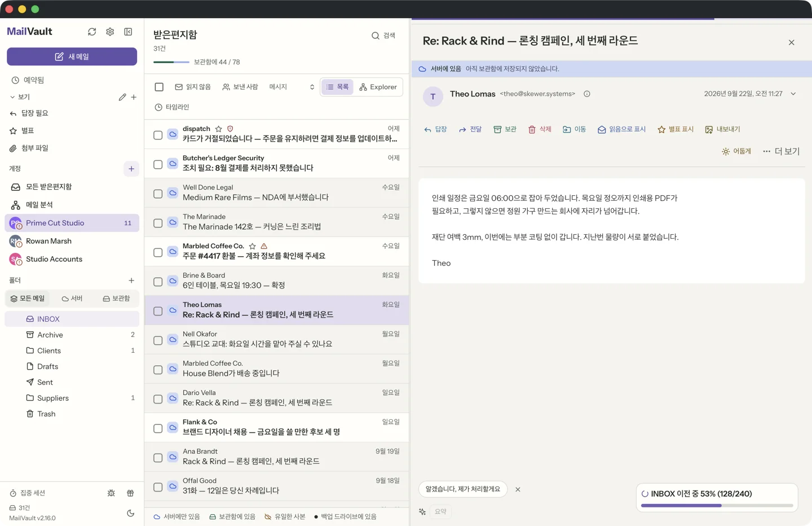Check the Theo Lomas message checkbox
The width and height of the screenshot is (812, 526).
(158, 311)
